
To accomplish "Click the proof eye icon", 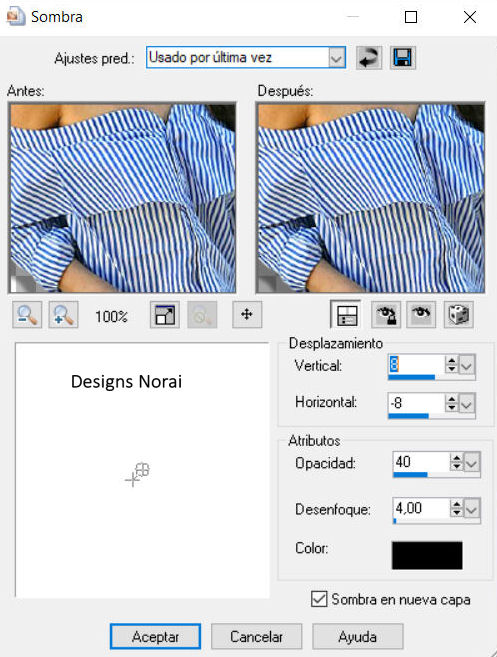I will click(422, 314).
